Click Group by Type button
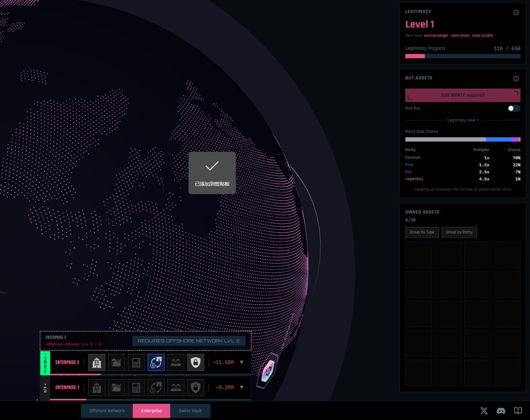 pyautogui.click(x=422, y=232)
